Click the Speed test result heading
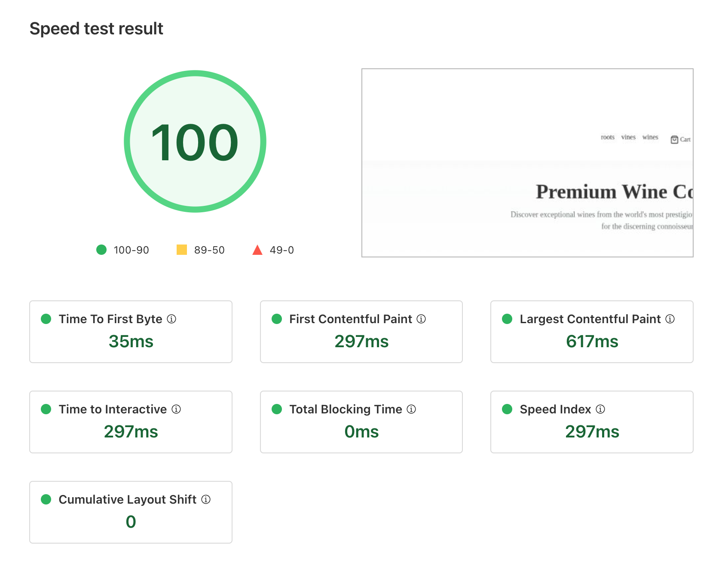 [x=96, y=28]
